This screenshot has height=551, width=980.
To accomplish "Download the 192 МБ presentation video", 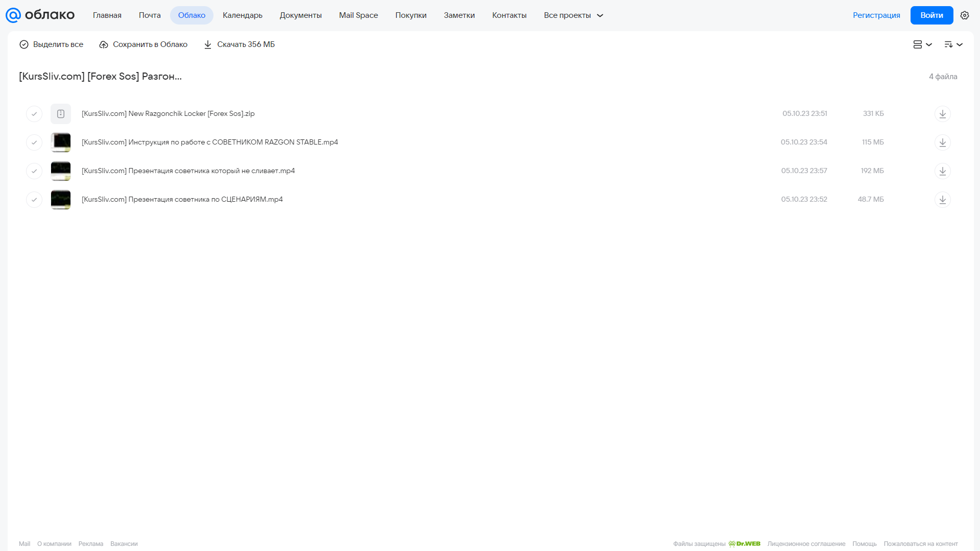I will coord(942,171).
